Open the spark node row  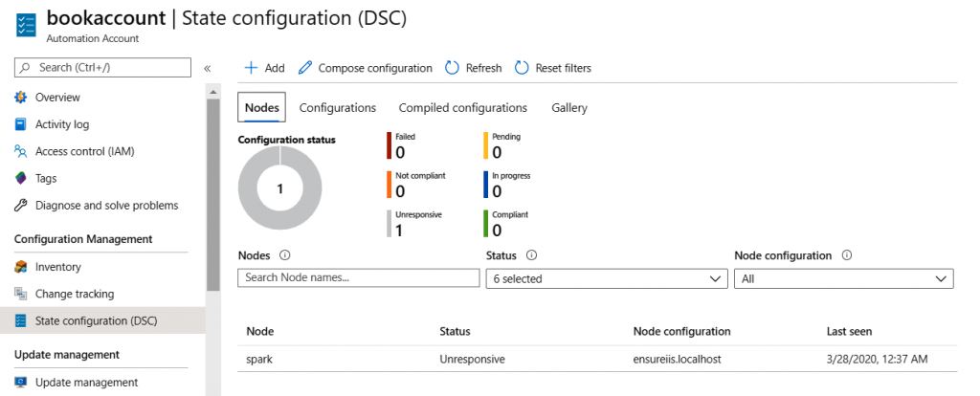click(x=259, y=359)
